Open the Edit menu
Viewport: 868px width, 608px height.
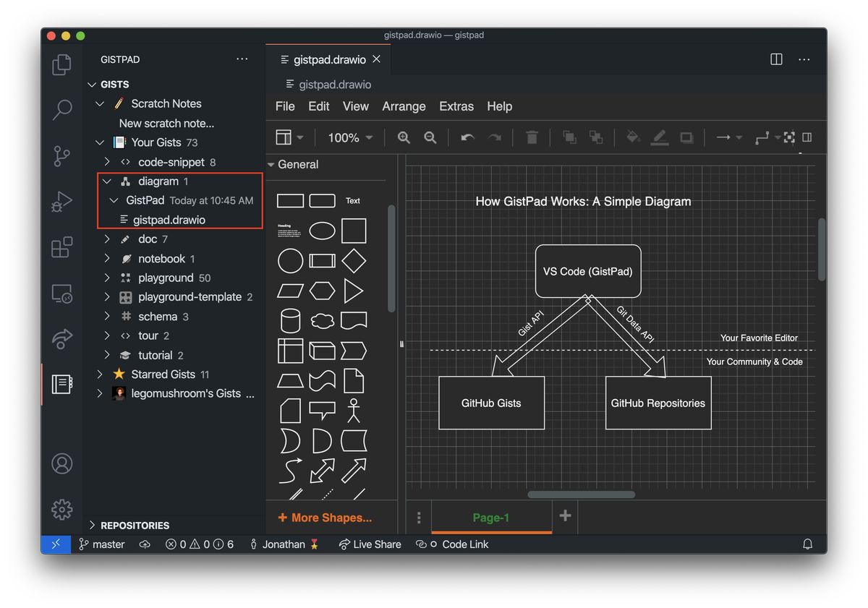pyautogui.click(x=318, y=106)
